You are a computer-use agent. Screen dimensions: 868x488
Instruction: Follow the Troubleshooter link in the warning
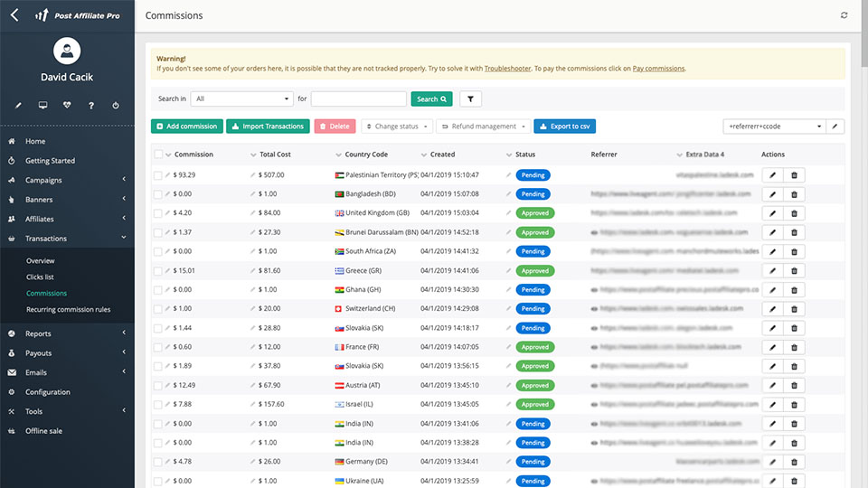[506, 69]
